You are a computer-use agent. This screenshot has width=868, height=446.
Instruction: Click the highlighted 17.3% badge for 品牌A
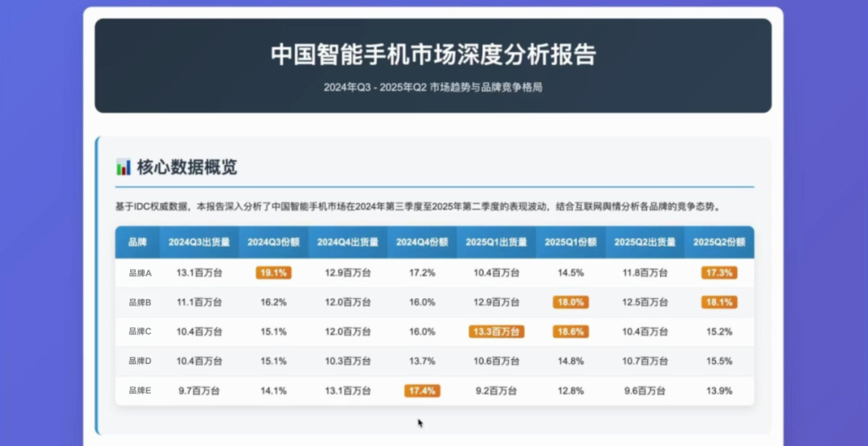[719, 272]
